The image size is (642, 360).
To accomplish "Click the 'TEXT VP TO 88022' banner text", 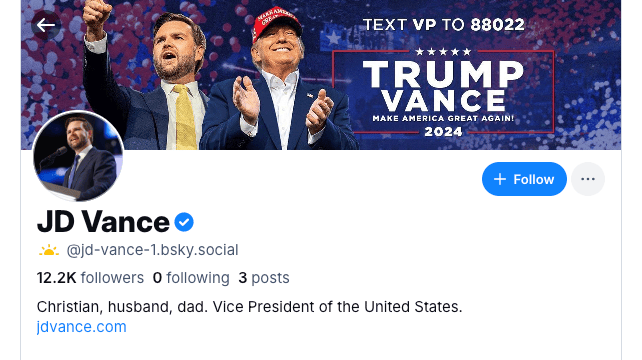I will coord(443,25).
